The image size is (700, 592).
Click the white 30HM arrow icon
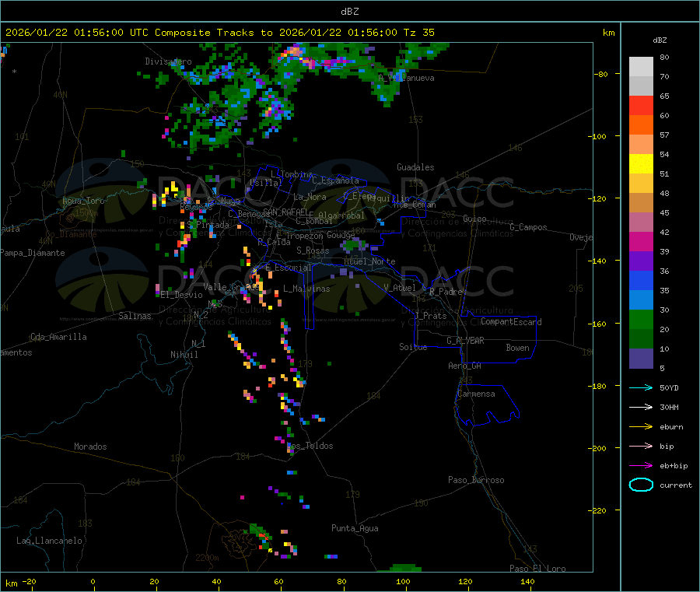(x=641, y=407)
